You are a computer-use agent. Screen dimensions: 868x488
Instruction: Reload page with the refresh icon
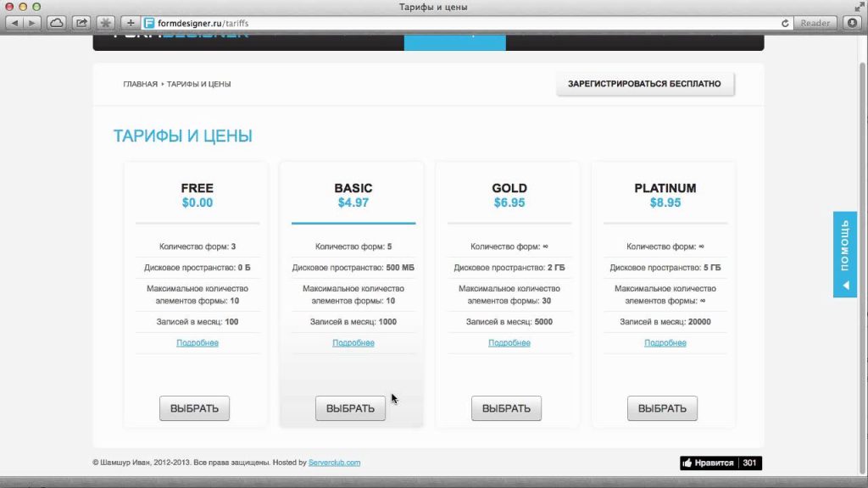pos(785,23)
